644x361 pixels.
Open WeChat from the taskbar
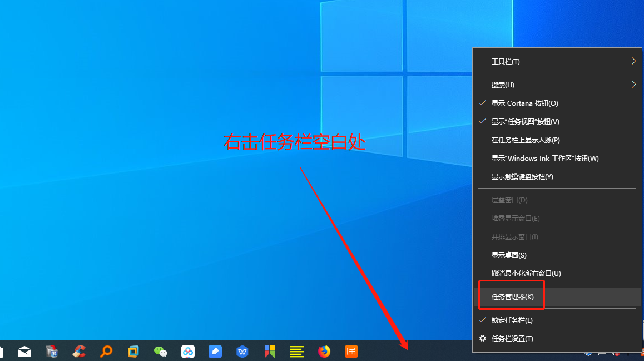tap(160, 352)
